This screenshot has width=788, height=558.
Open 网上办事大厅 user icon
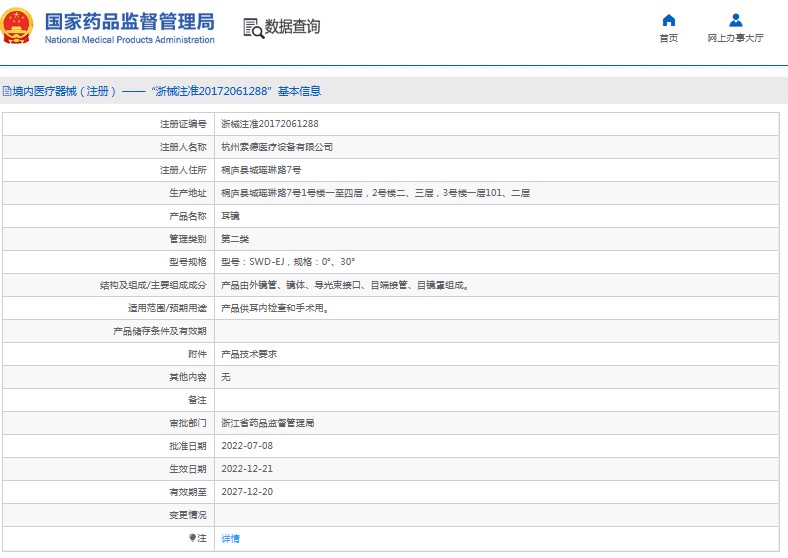[735, 20]
